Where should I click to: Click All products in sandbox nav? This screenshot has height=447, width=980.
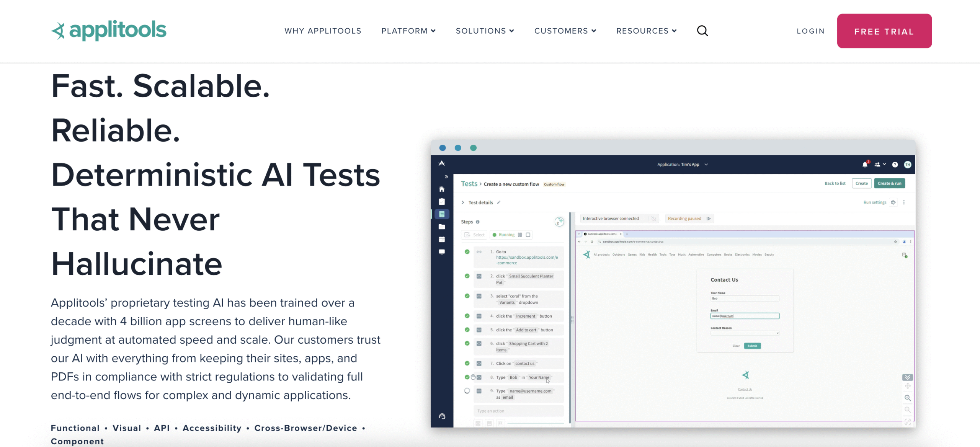tap(601, 254)
